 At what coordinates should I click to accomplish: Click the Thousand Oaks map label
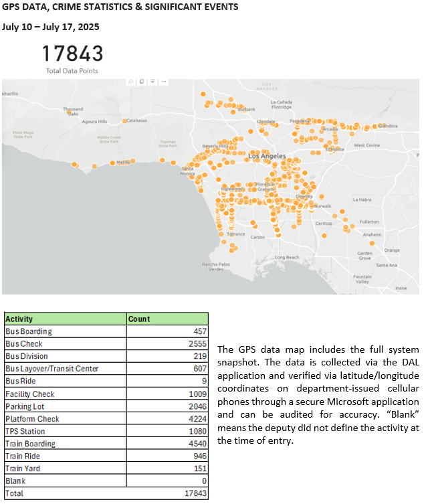(x=73, y=111)
